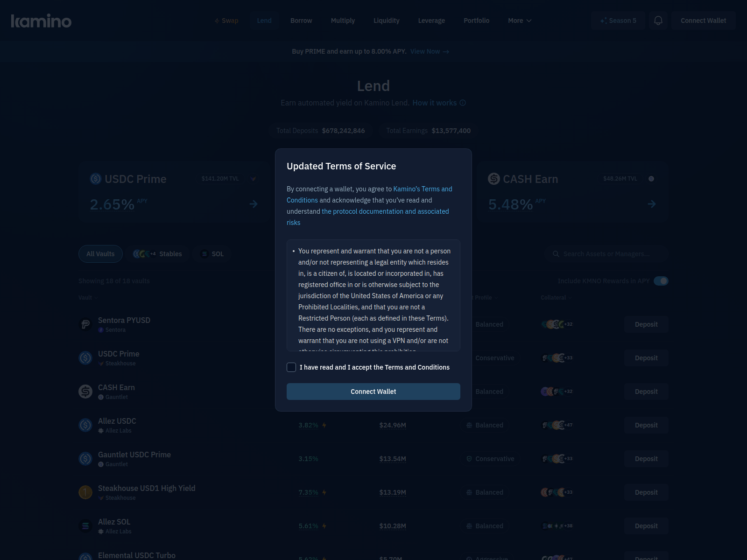
Task: Click the CASH Earn card coin icon
Action: [494, 179]
